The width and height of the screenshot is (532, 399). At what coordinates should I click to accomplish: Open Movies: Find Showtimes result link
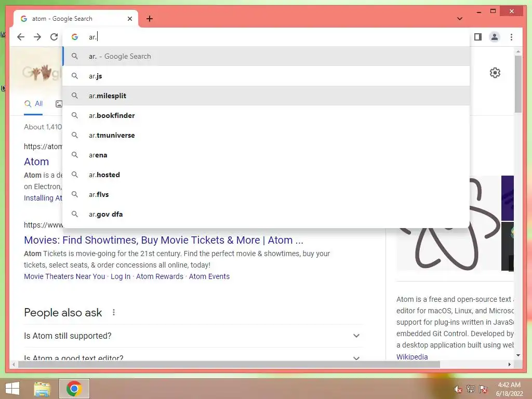point(164,240)
